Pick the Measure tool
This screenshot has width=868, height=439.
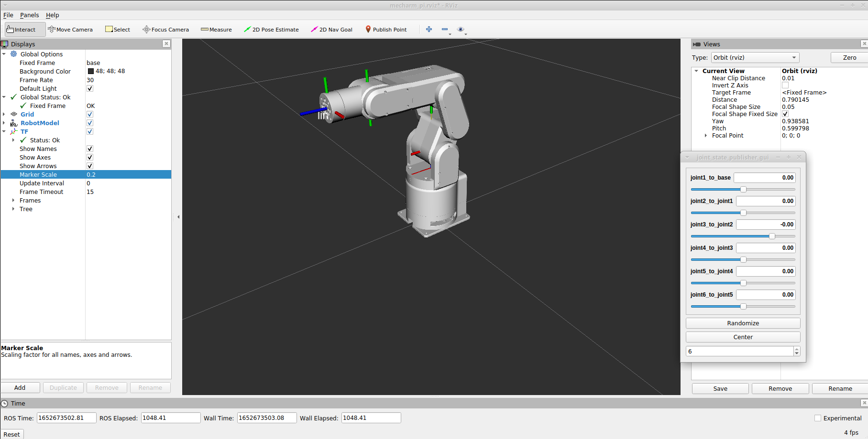point(216,30)
